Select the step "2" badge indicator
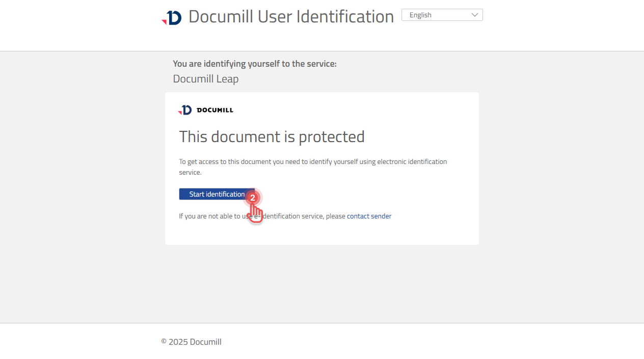This screenshot has width=644, height=359. click(x=253, y=198)
